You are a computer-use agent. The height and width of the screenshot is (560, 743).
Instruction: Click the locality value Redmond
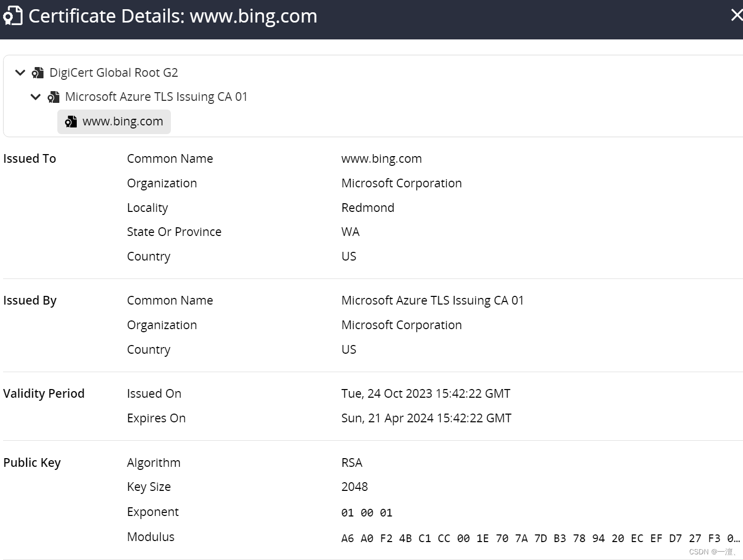(x=368, y=208)
